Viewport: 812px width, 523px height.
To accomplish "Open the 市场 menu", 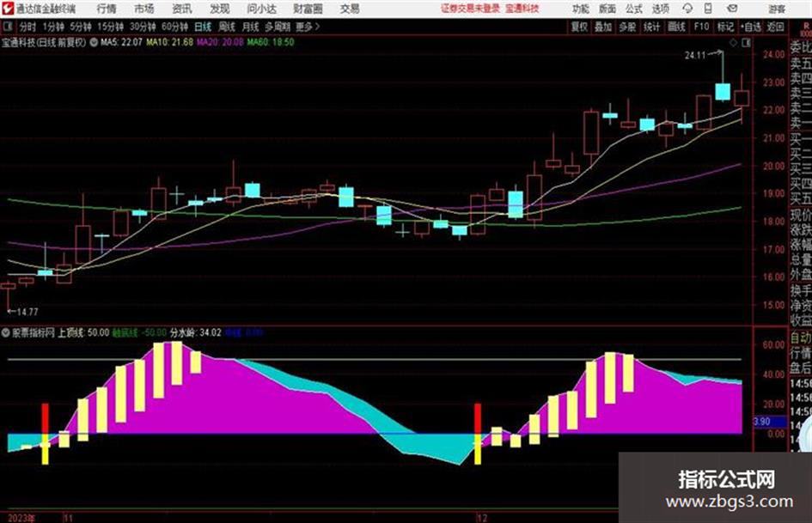I will [144, 9].
